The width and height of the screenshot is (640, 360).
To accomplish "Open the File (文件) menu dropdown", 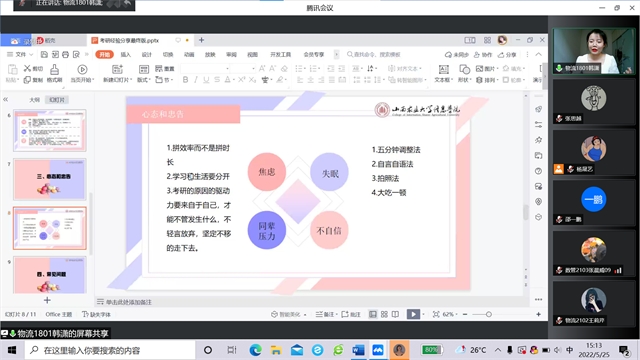I will click(20, 54).
